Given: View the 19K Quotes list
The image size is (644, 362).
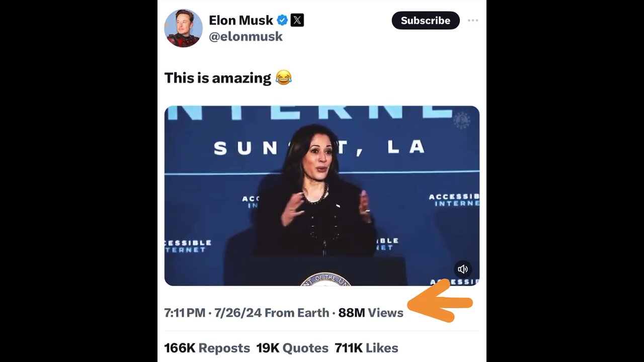Looking at the screenshot, I should click(292, 348).
